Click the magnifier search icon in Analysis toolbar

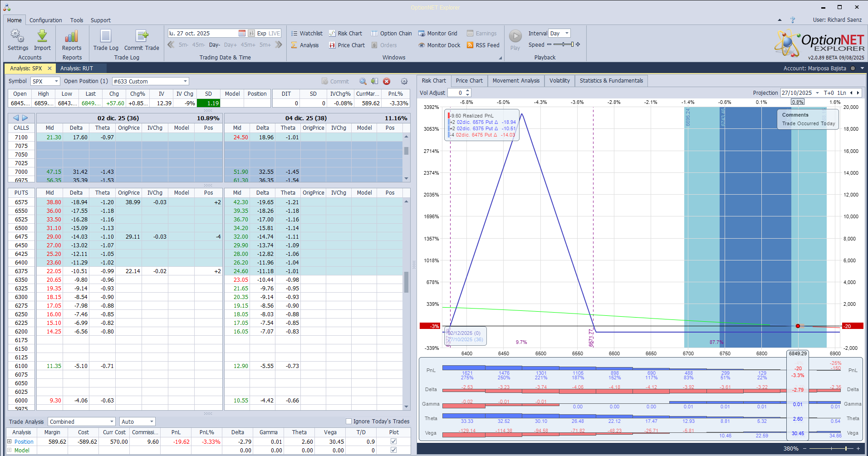point(363,81)
